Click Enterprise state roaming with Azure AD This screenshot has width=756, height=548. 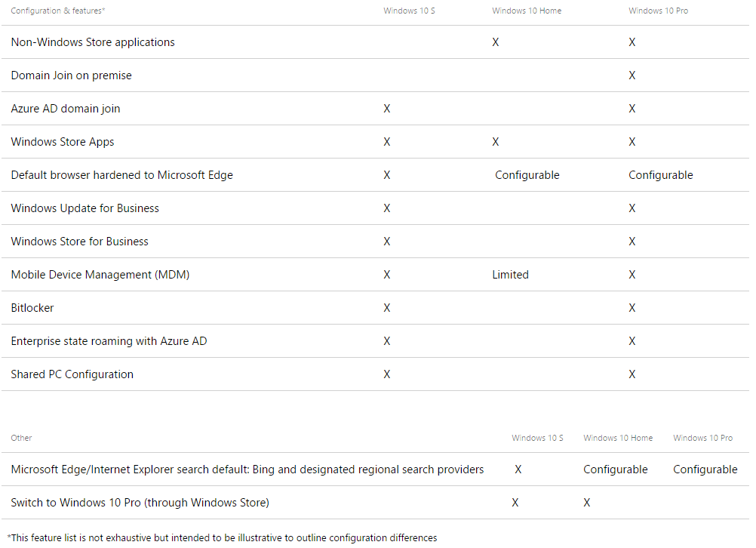tap(109, 341)
